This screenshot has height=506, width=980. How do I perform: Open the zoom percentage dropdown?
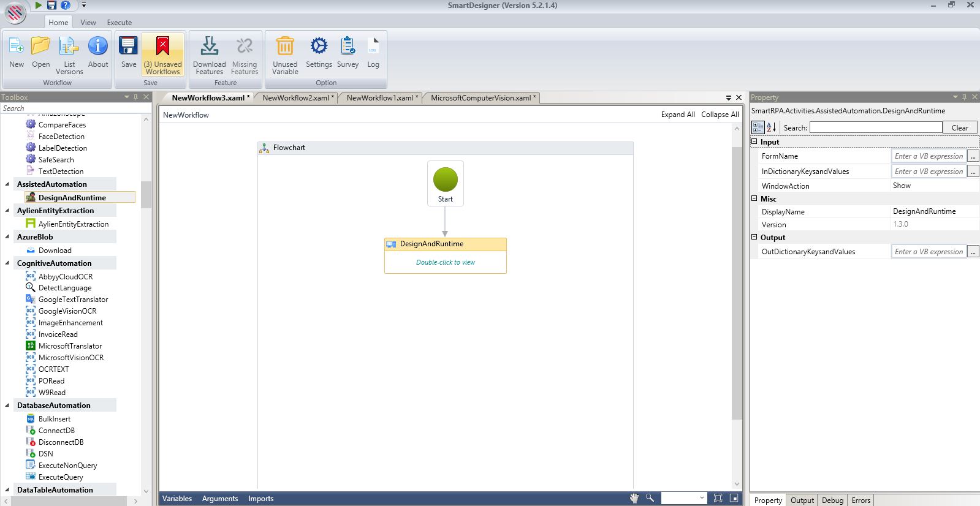(701, 498)
